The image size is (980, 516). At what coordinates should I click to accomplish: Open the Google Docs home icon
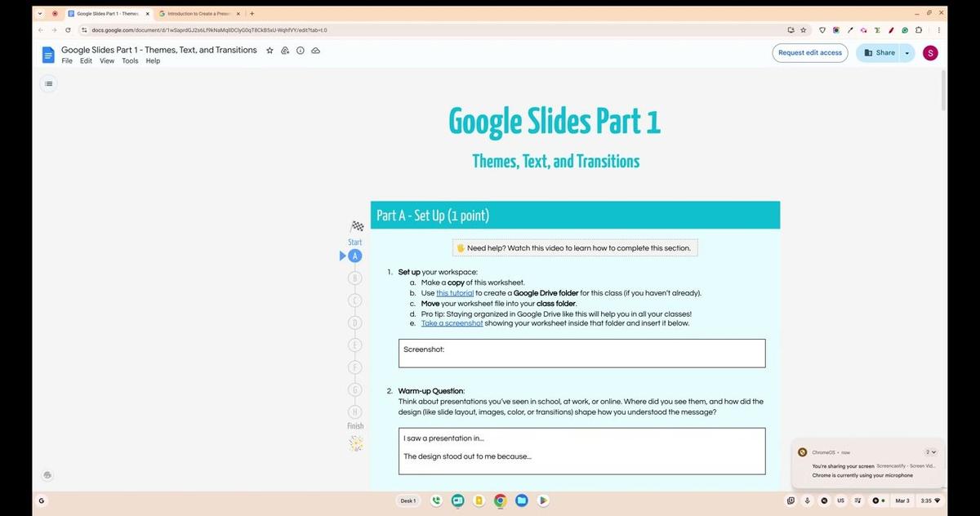(48, 55)
